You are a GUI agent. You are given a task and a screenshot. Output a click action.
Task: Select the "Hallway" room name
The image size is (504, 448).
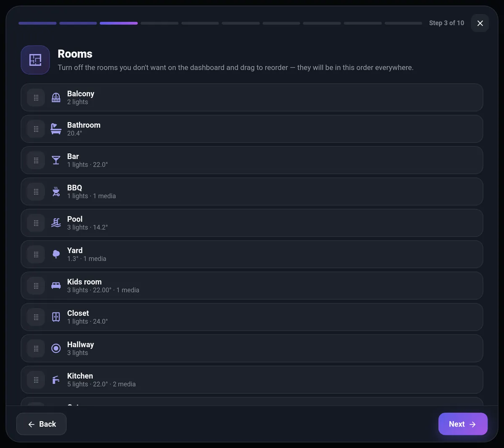[81, 345]
